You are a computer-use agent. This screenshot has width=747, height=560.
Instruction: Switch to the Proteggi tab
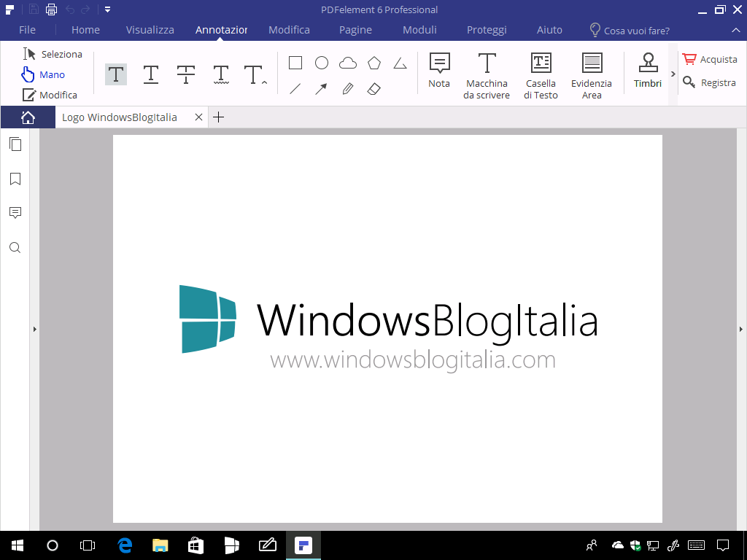[487, 29]
